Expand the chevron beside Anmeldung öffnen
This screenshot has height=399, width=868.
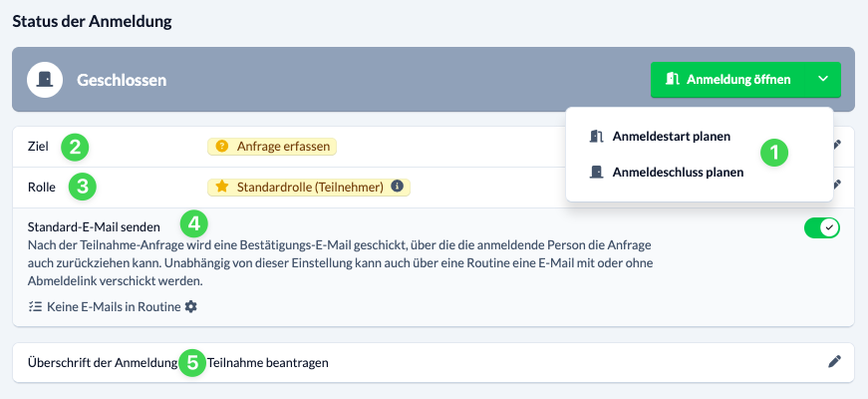click(821, 80)
